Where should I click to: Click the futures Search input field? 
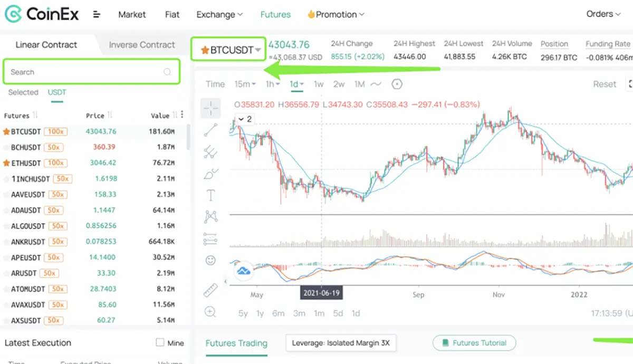[x=84, y=72]
